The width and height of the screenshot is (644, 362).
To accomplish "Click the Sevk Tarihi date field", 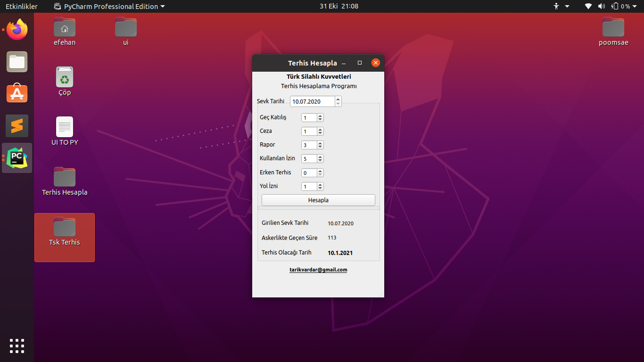I will tap(313, 101).
